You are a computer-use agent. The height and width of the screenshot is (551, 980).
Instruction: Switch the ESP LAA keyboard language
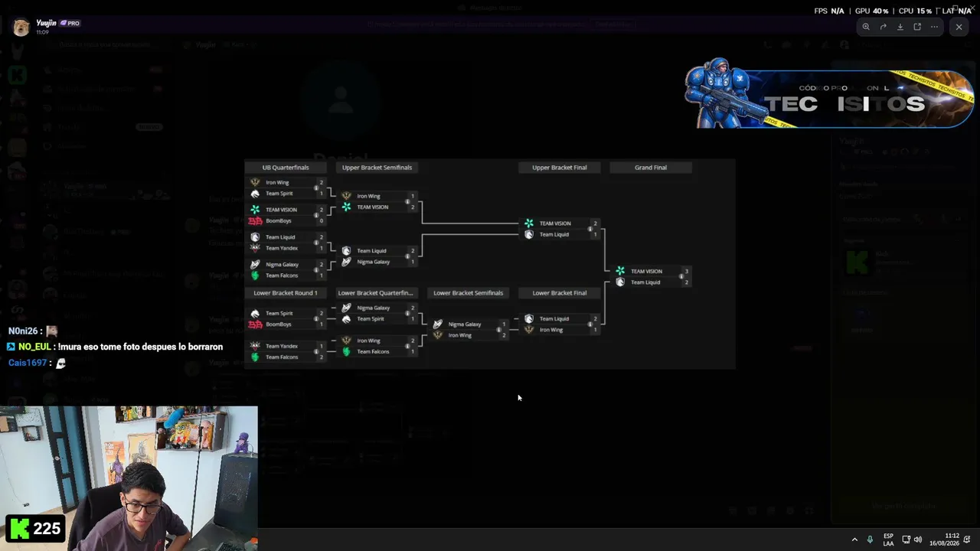click(x=888, y=540)
